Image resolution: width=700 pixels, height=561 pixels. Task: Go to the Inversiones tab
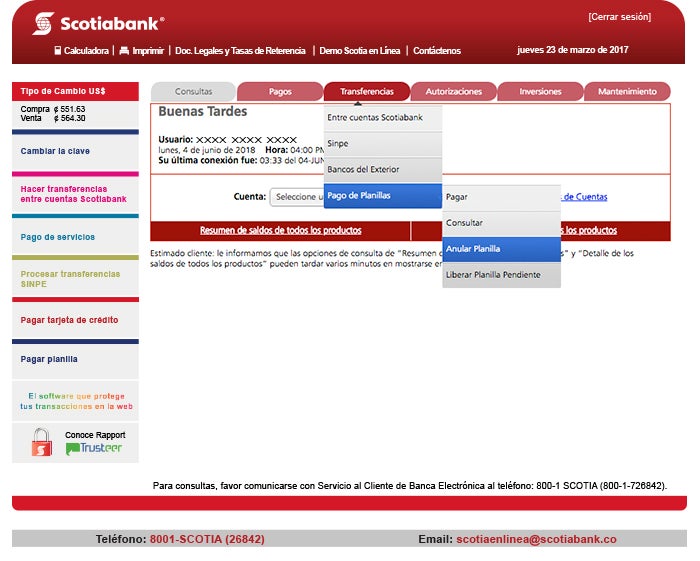tap(540, 91)
